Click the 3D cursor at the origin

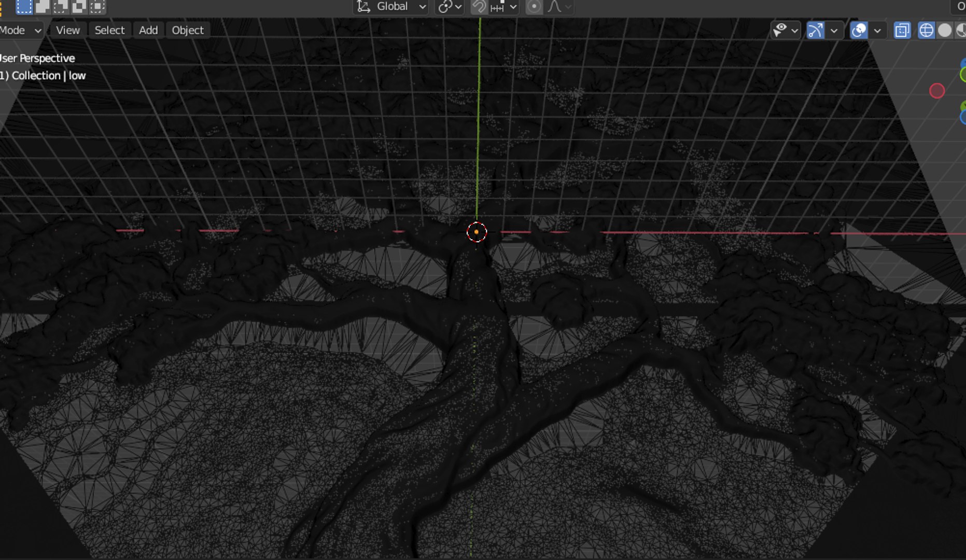477,232
